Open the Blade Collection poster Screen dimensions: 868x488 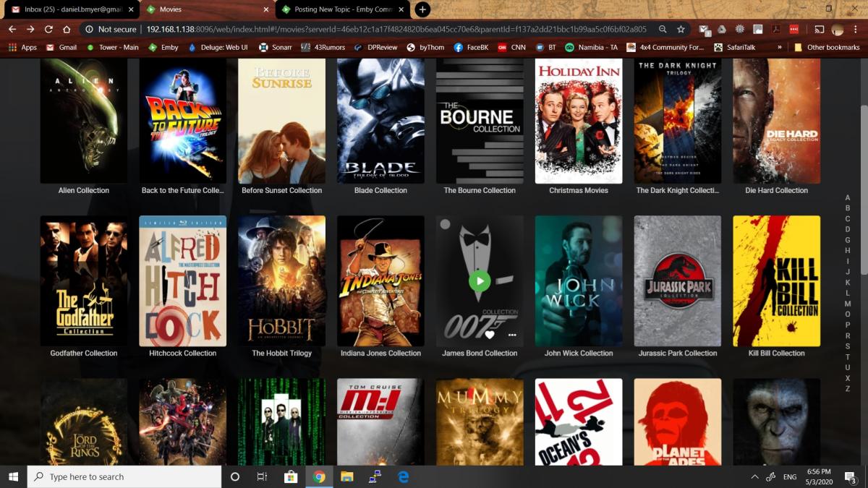380,121
